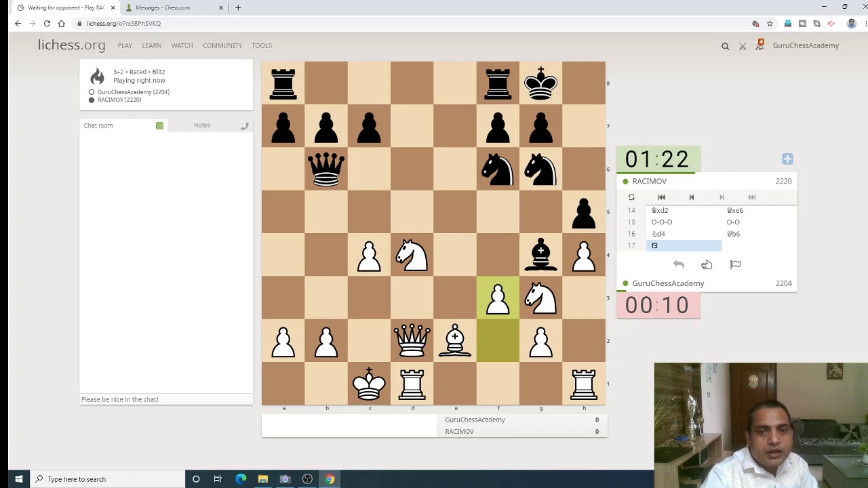Click the browser home icon

coord(61,24)
